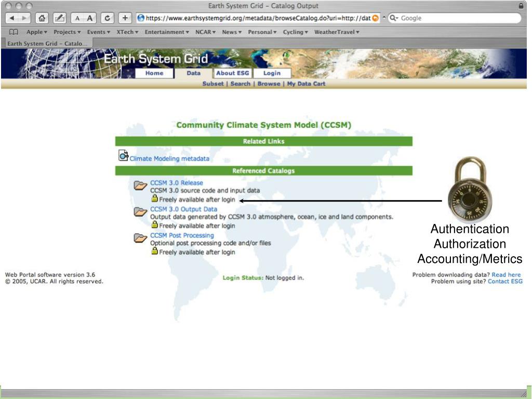The image size is (532, 399).
Task: Switch to the About ESG tab
Action: [232, 73]
